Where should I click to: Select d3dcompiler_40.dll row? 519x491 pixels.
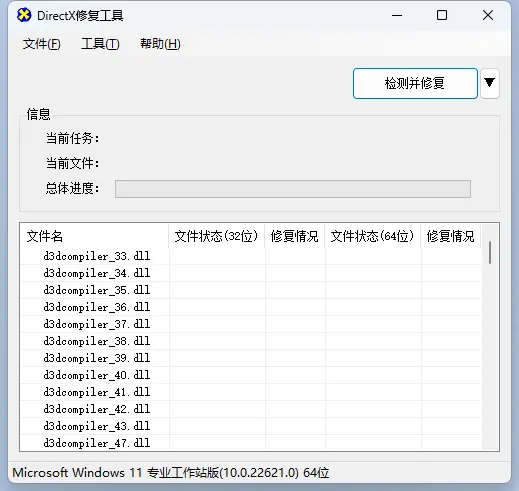click(250, 375)
